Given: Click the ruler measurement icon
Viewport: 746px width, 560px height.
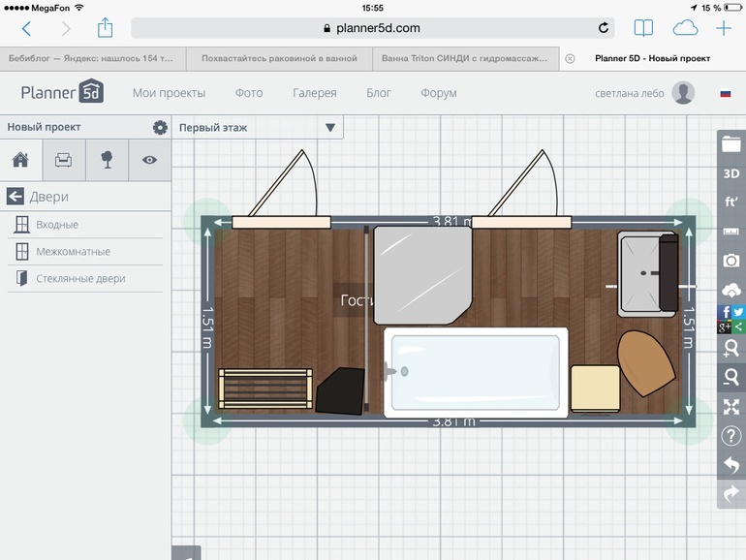Looking at the screenshot, I should (x=731, y=232).
